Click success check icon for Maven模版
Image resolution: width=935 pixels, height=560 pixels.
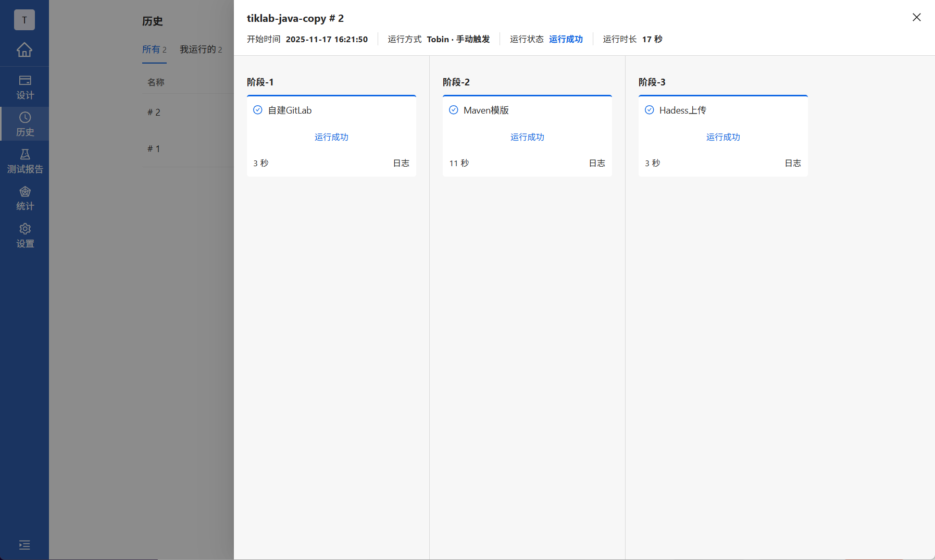[x=454, y=110]
